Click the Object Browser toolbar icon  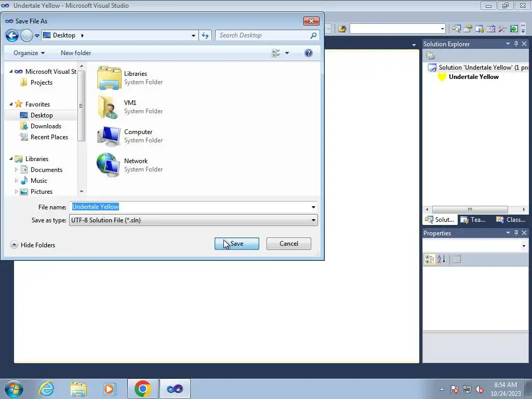[491, 29]
